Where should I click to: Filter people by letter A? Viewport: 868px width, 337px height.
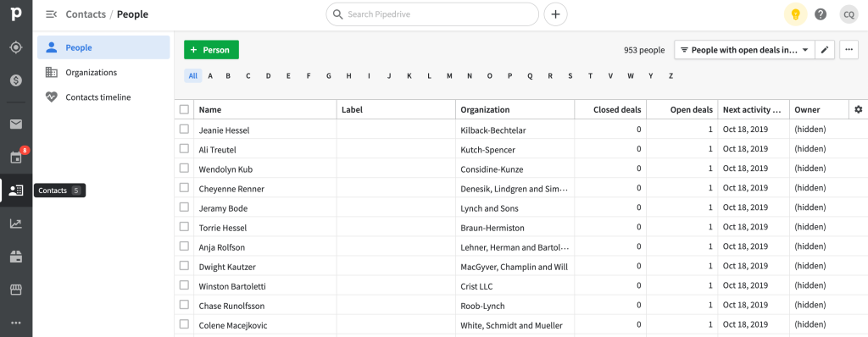(x=210, y=76)
